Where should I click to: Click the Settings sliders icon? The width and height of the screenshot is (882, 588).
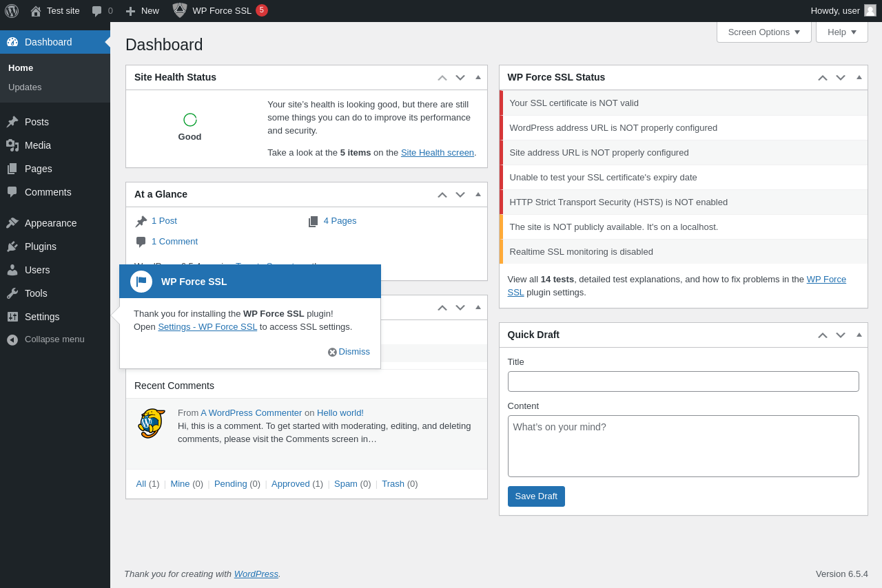point(12,317)
